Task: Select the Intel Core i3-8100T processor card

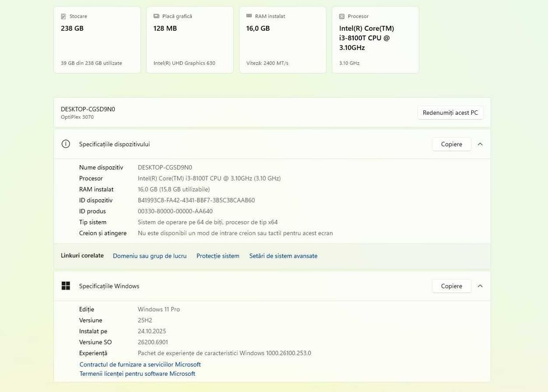Action: point(376,40)
